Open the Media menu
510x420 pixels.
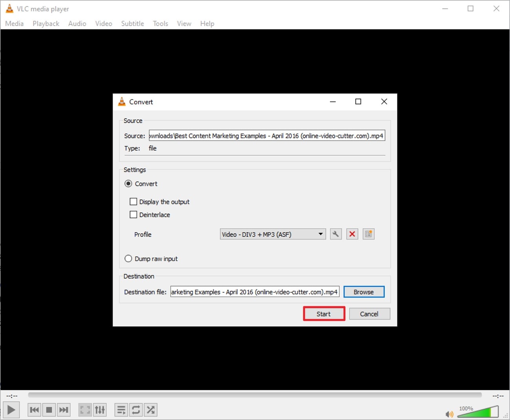coord(14,24)
